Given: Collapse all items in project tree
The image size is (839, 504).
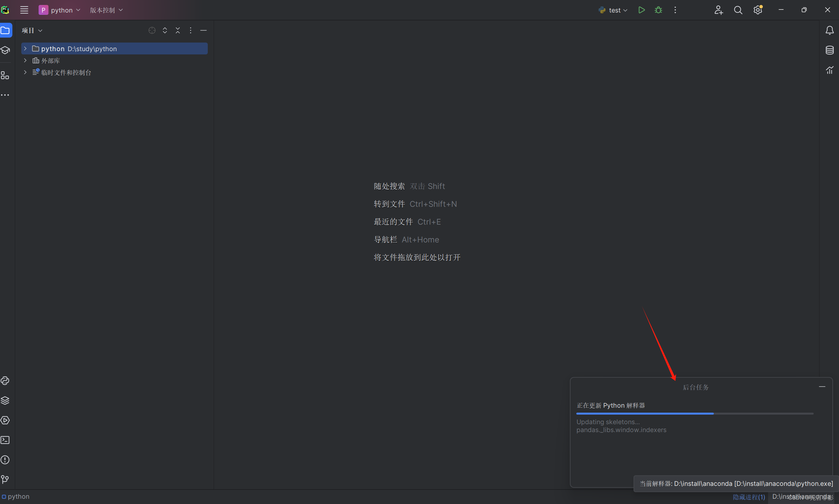Looking at the screenshot, I should coord(177,31).
